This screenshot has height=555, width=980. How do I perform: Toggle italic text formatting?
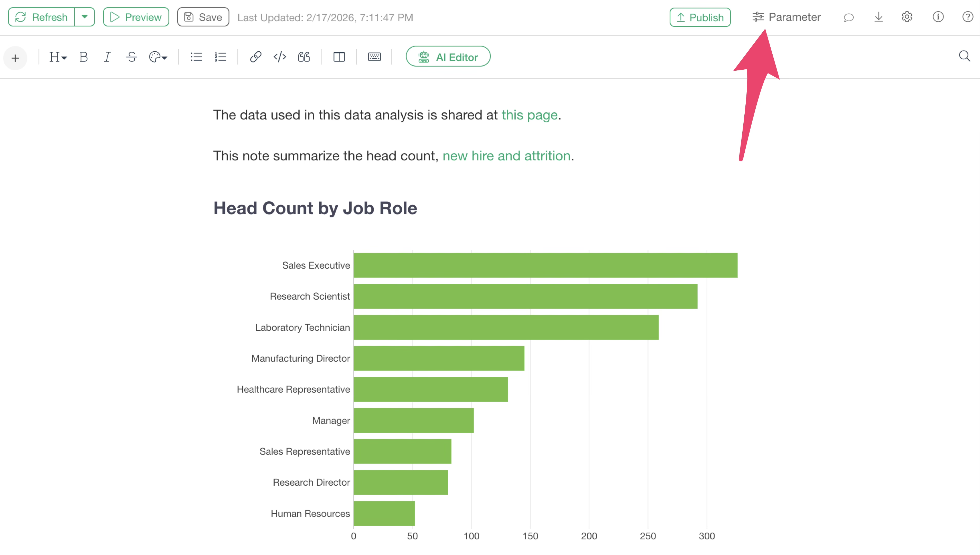coord(107,57)
